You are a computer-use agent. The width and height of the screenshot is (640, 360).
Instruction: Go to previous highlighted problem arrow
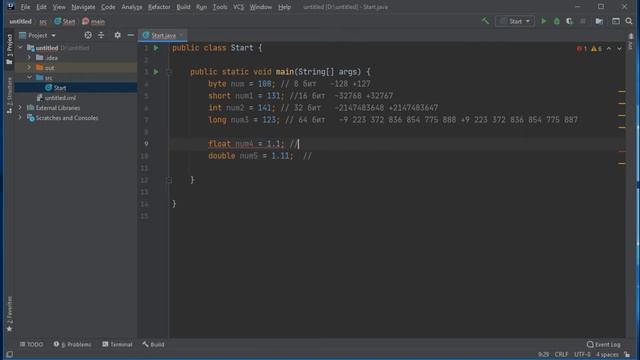[x=609, y=49]
